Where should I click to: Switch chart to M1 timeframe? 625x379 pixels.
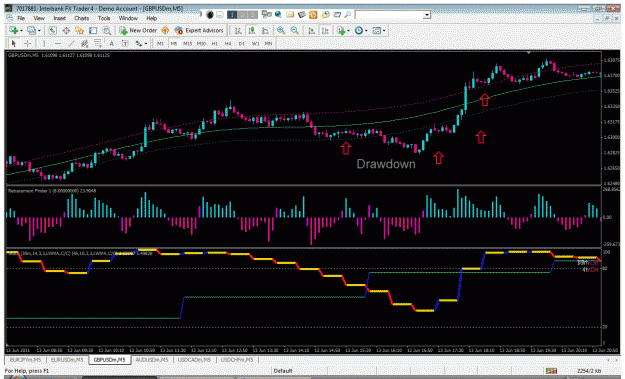tap(160, 43)
